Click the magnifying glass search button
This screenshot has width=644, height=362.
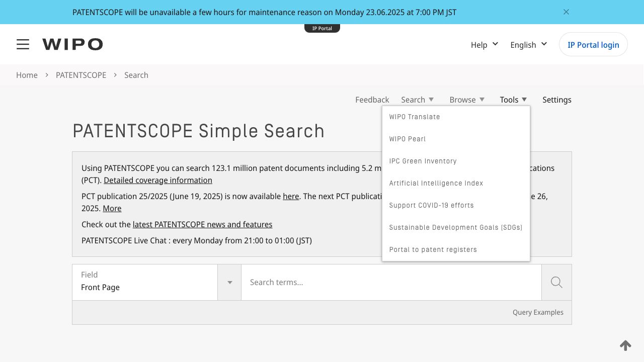(x=556, y=282)
